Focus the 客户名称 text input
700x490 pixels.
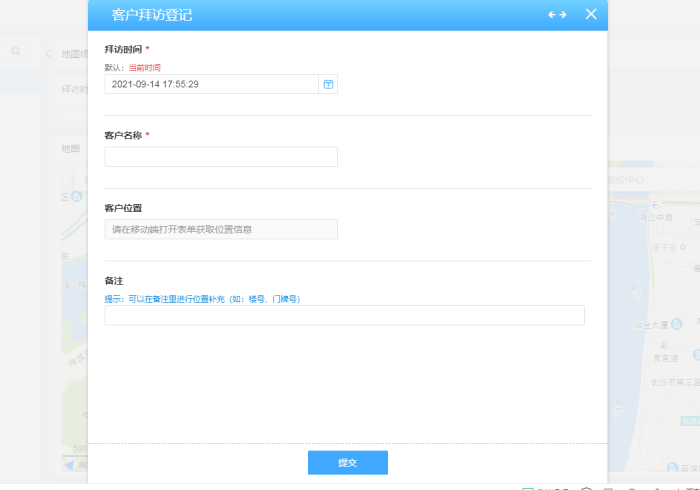pyautogui.click(x=220, y=157)
